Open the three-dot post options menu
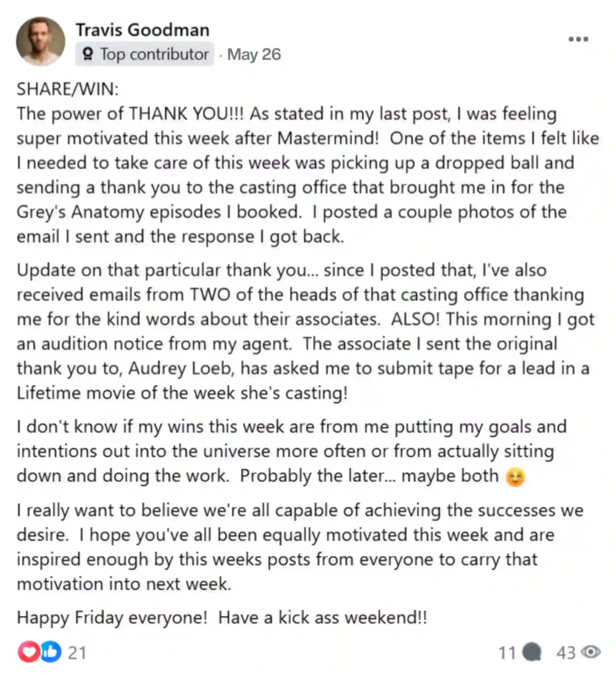Image resolution: width=616 pixels, height=673 pixels. point(578,39)
